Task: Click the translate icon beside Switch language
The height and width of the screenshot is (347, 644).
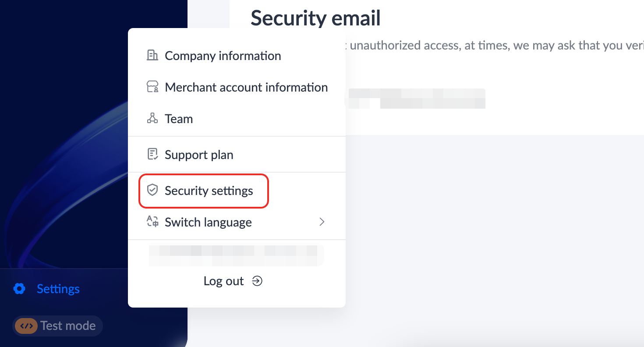Action: pyautogui.click(x=152, y=222)
